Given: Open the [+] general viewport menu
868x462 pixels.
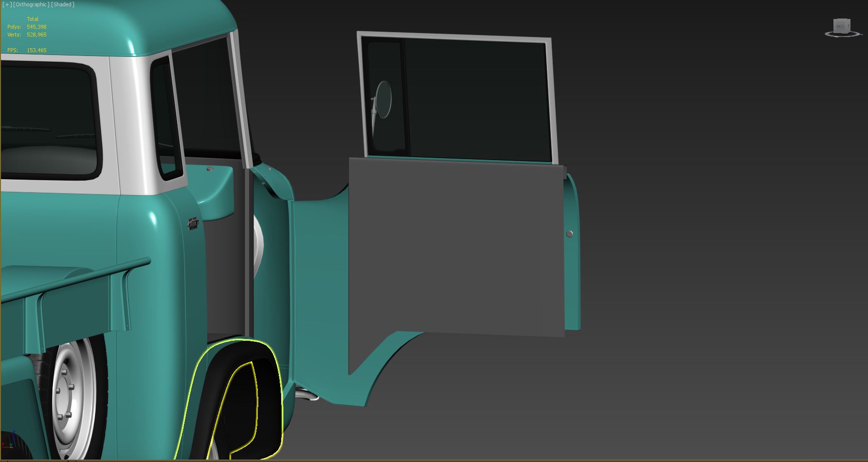Looking at the screenshot, I should coord(7,4).
